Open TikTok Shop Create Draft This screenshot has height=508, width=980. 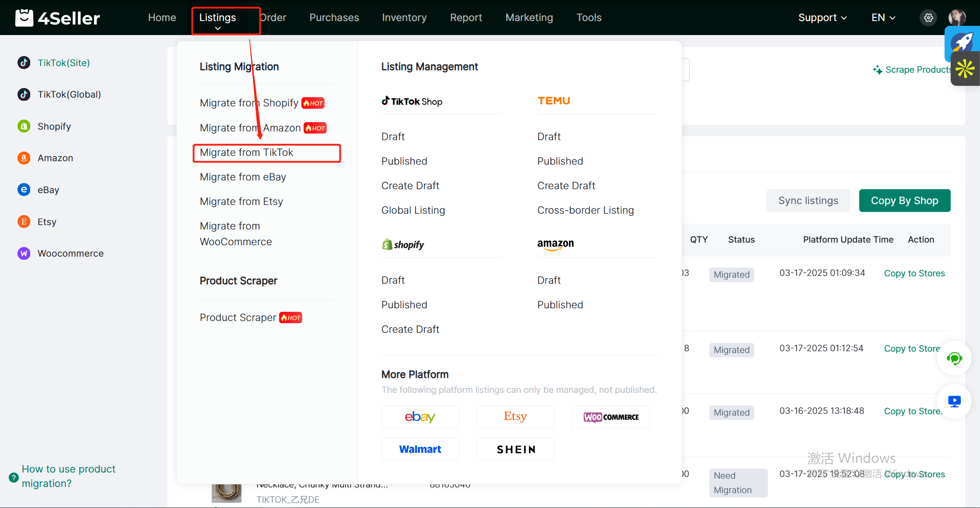pyautogui.click(x=410, y=186)
